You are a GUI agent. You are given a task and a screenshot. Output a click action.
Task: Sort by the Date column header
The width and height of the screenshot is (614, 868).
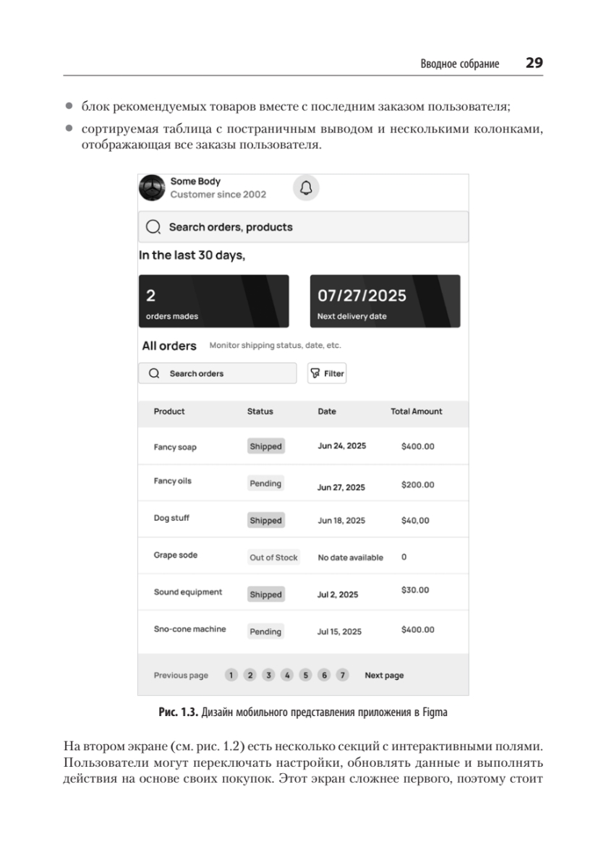point(327,412)
